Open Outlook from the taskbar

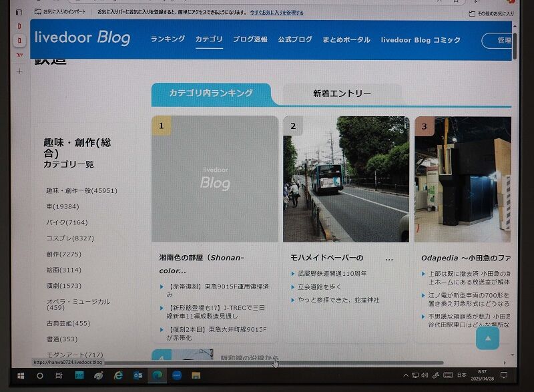(x=138, y=375)
